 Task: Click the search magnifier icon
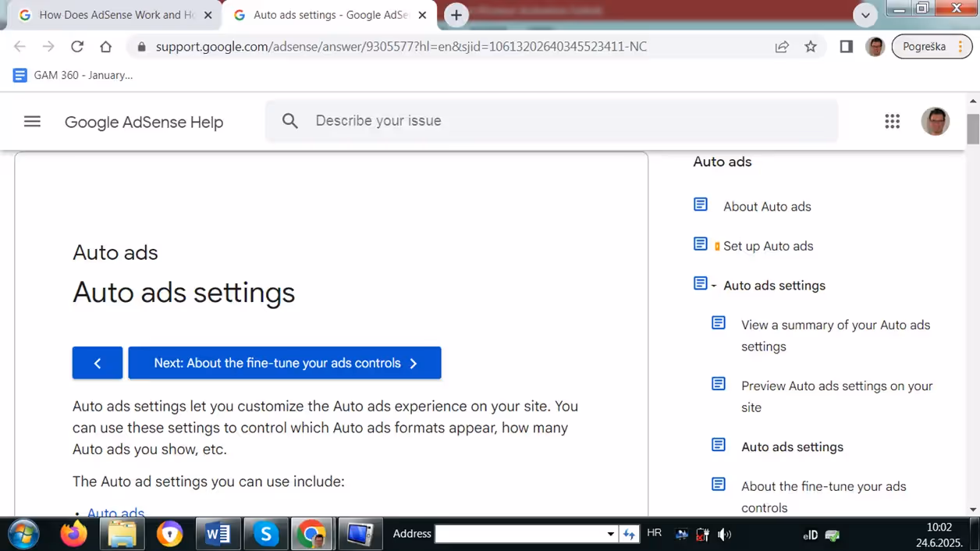point(290,121)
